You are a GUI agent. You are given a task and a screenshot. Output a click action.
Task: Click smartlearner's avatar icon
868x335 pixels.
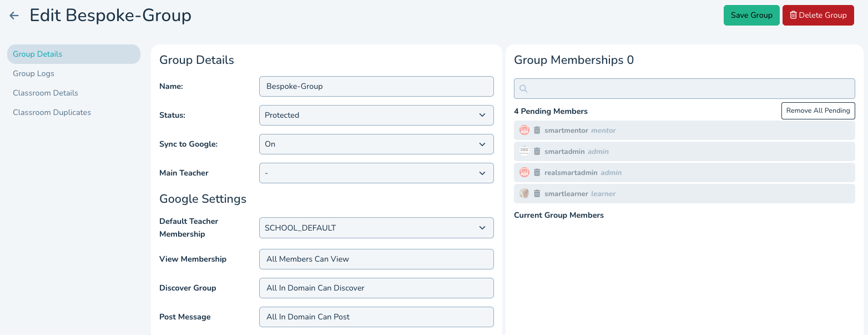point(524,194)
